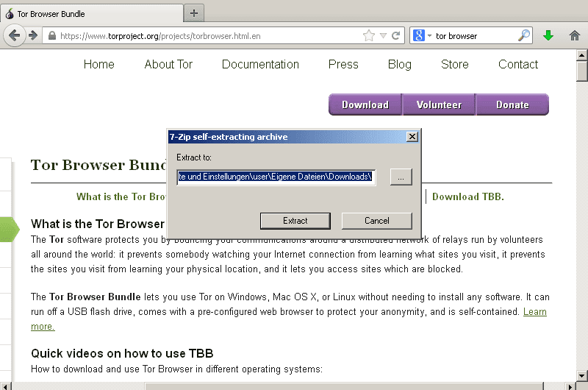588x390 pixels.
Task: Open the Press menu item
Action: click(343, 64)
